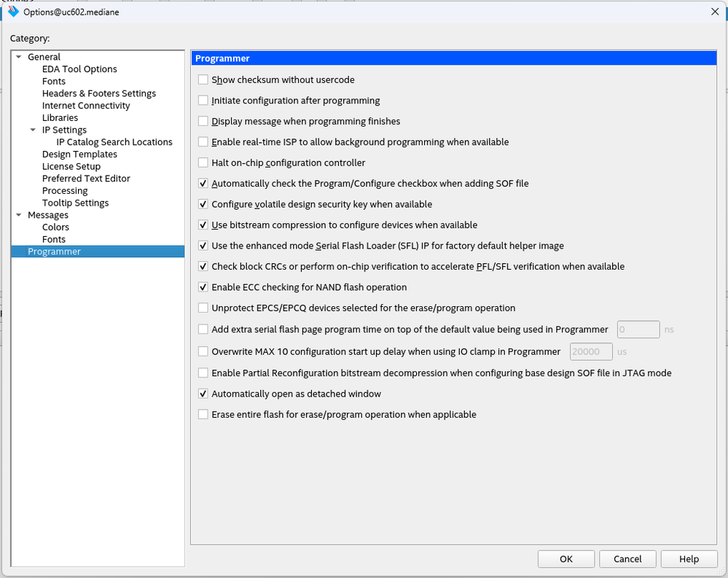The height and width of the screenshot is (578, 728).
Task: Enable Show checksum without usercode
Action: [203, 79]
